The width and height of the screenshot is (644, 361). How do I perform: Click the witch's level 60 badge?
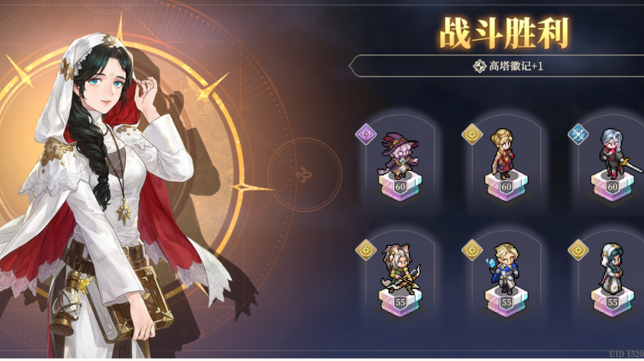click(x=400, y=187)
